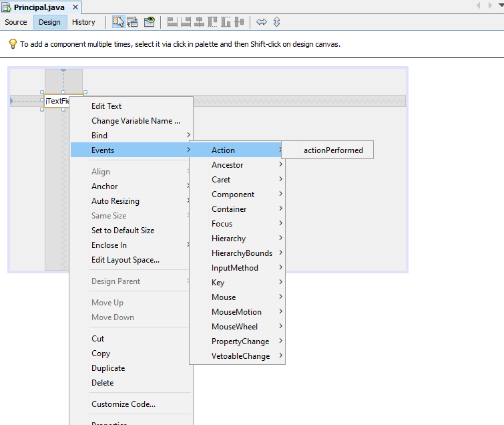
Task: Select Duplicate from context menu
Action: pos(132,368)
